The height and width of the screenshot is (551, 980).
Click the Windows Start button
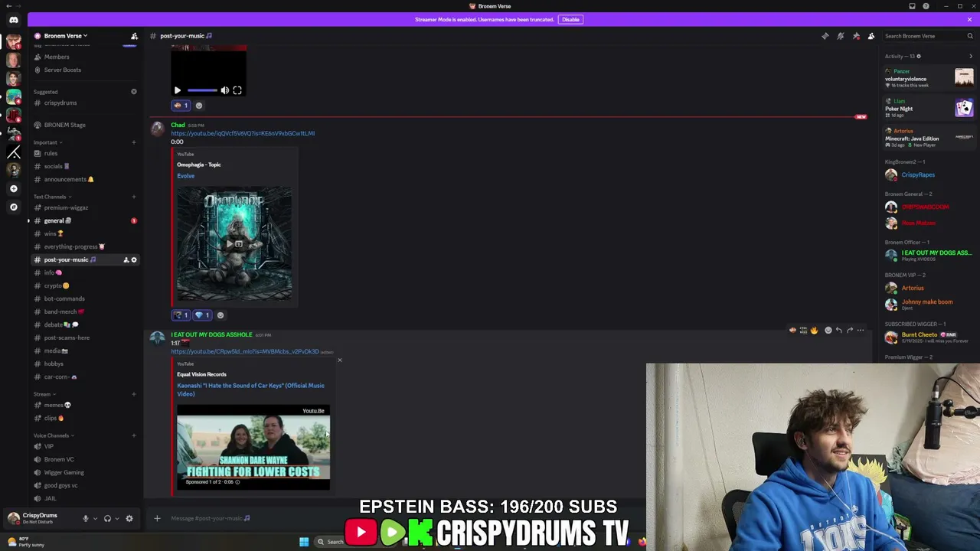tap(304, 542)
